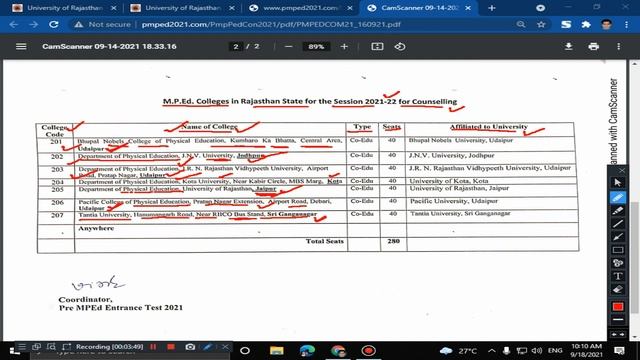The height and width of the screenshot is (360, 640).
Task: Open the browser zoom magnifier icon
Action: 520,24
